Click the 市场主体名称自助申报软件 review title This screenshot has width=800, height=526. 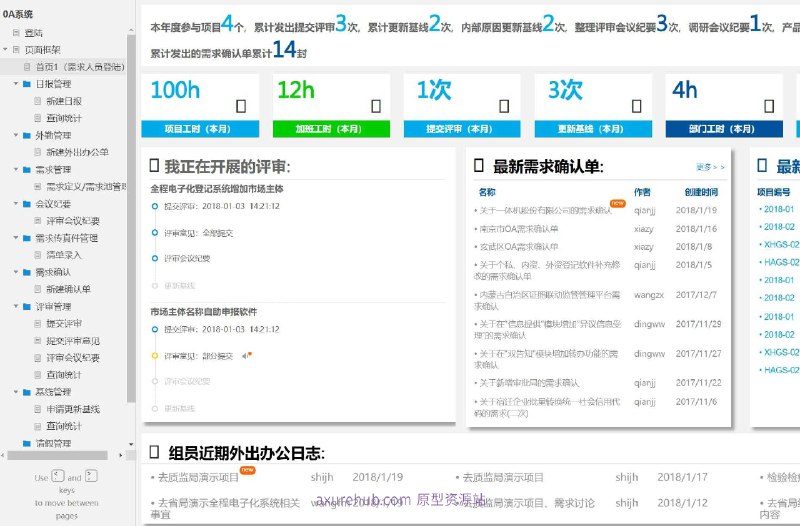(x=204, y=312)
